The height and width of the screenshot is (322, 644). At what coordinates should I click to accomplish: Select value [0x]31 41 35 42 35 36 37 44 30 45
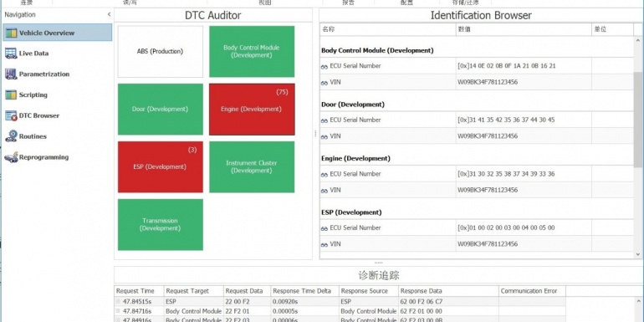coord(506,120)
